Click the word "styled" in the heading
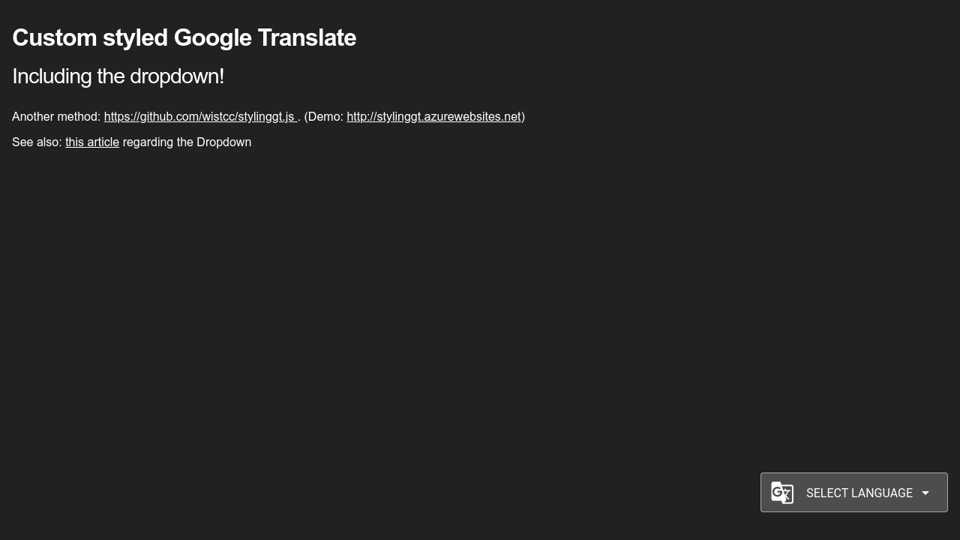 [135, 38]
